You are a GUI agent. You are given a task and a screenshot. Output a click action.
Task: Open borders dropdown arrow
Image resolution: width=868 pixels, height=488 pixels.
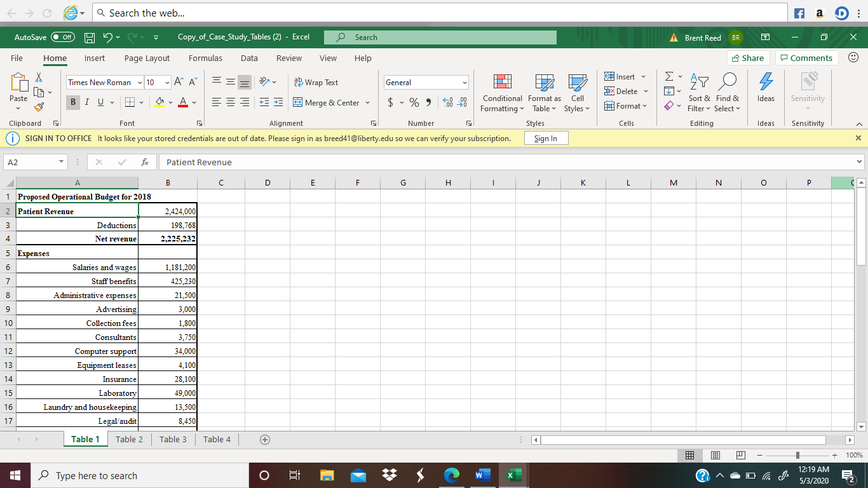140,102
